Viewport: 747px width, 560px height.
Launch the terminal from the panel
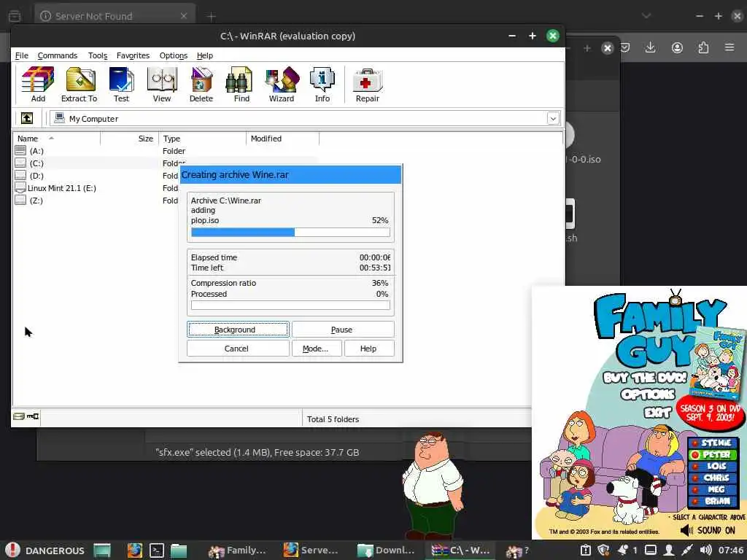click(157, 551)
